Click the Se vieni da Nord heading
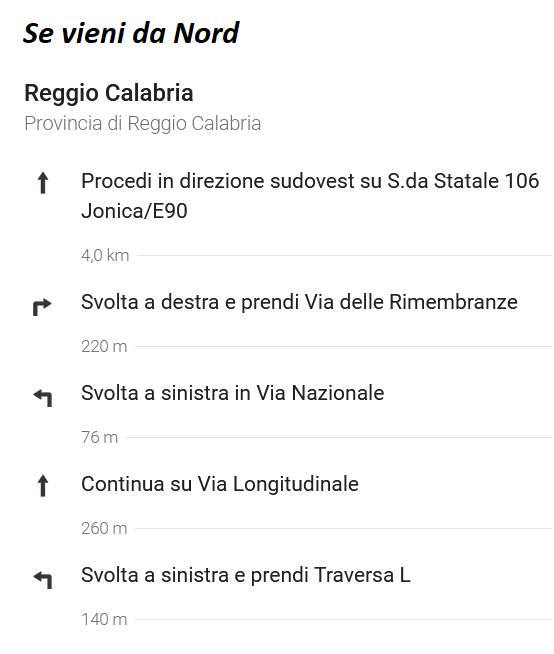554x654 pixels. (131, 33)
